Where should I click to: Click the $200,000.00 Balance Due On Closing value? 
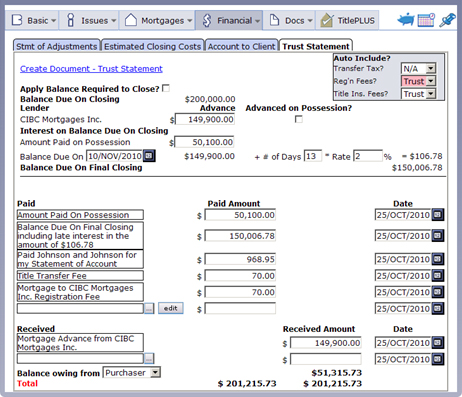pos(210,99)
